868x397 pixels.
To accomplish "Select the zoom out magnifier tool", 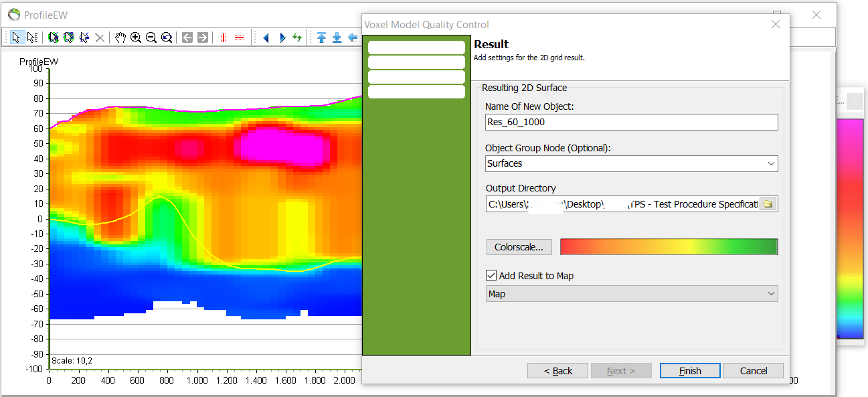I will pos(151,37).
